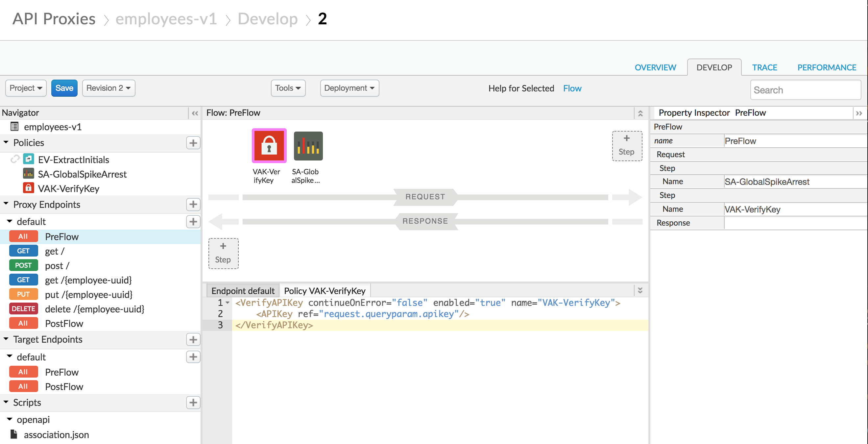The image size is (868, 444).
Task: Open the Flow help link
Action: pos(572,88)
